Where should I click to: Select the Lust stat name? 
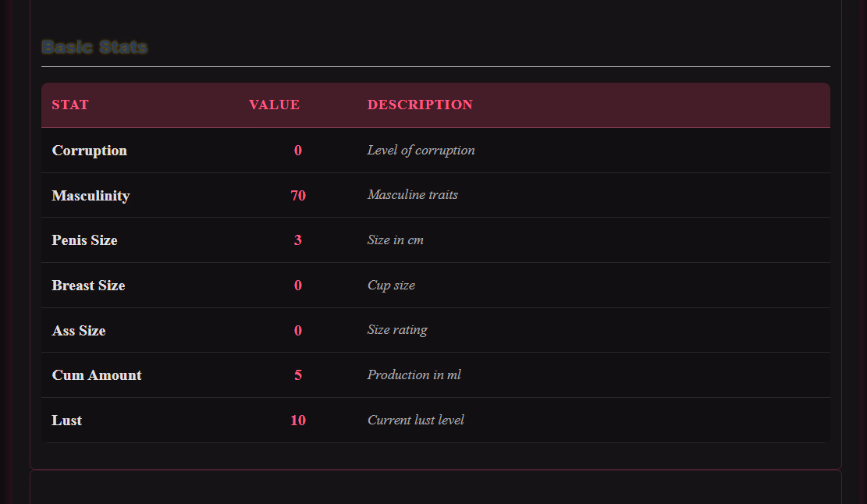click(67, 421)
